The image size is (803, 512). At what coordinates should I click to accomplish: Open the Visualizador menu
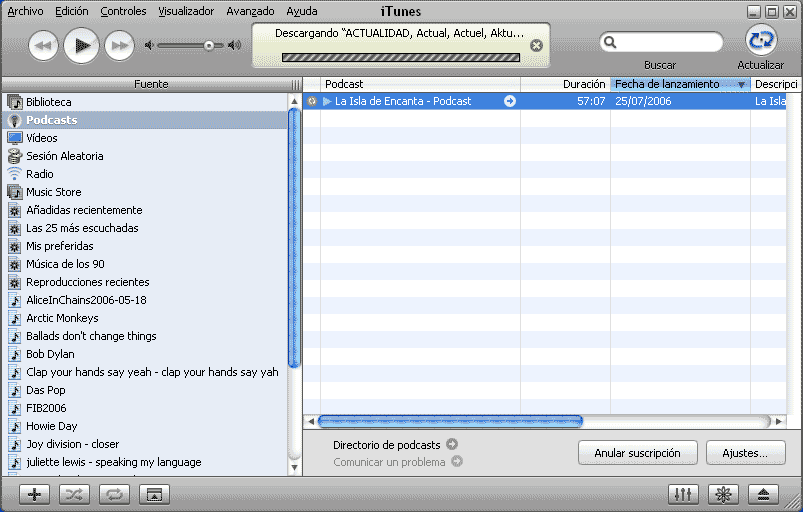click(186, 11)
